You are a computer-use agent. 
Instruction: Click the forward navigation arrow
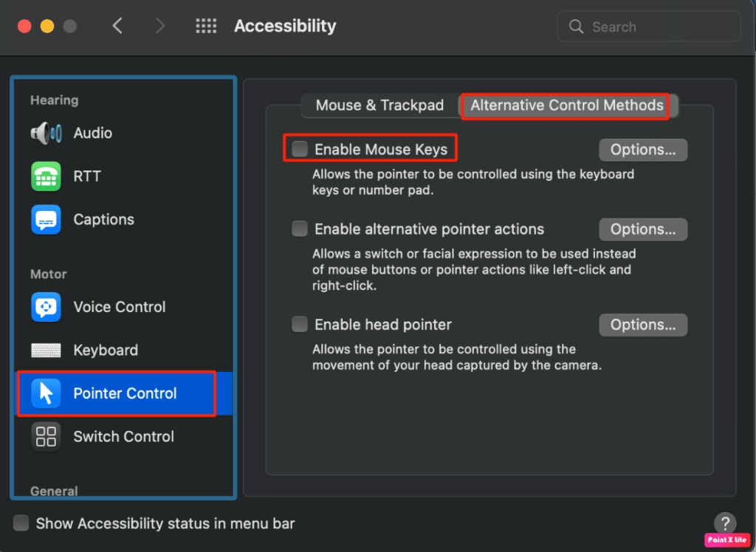pos(160,25)
